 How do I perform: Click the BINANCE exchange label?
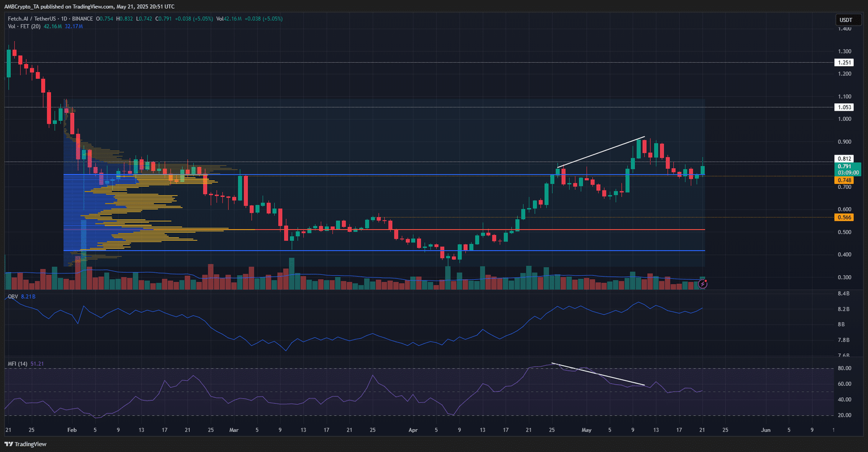82,19
